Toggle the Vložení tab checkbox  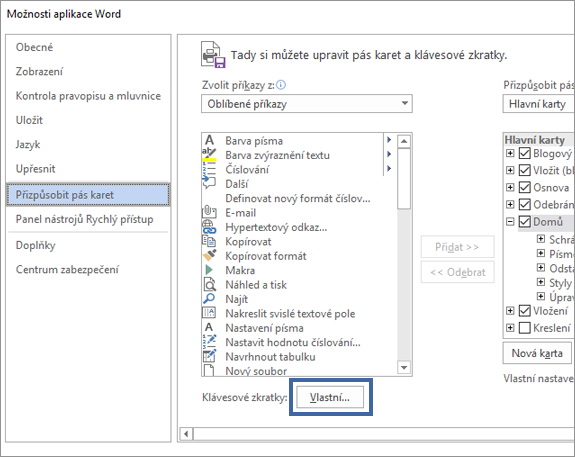coord(525,311)
